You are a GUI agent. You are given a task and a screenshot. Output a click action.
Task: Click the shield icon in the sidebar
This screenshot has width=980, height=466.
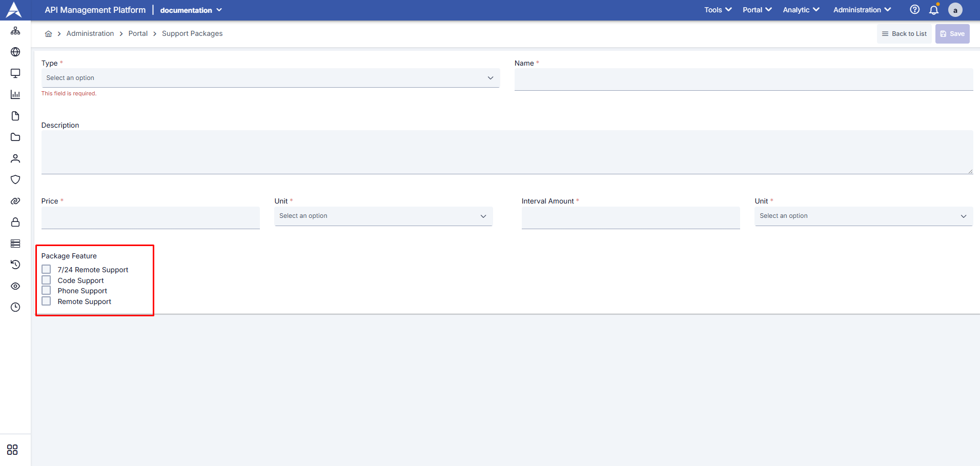click(15, 179)
